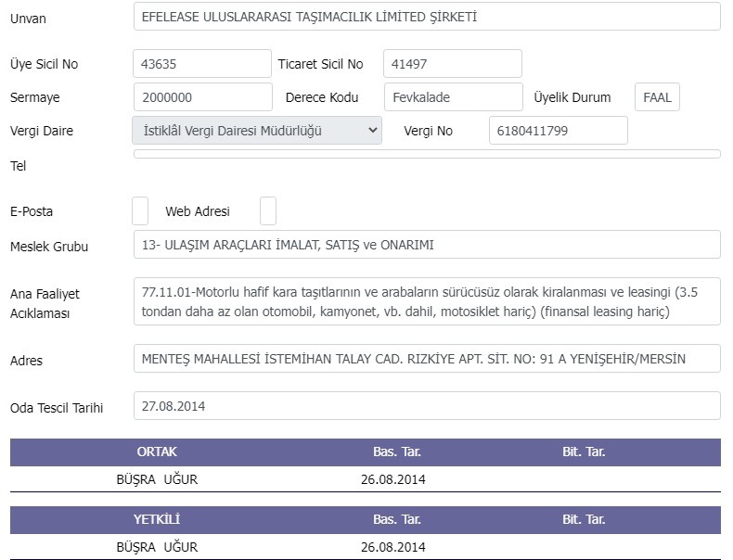733x560 pixels.
Task: Click the empty Web Adresi box
Action: pos(268,210)
